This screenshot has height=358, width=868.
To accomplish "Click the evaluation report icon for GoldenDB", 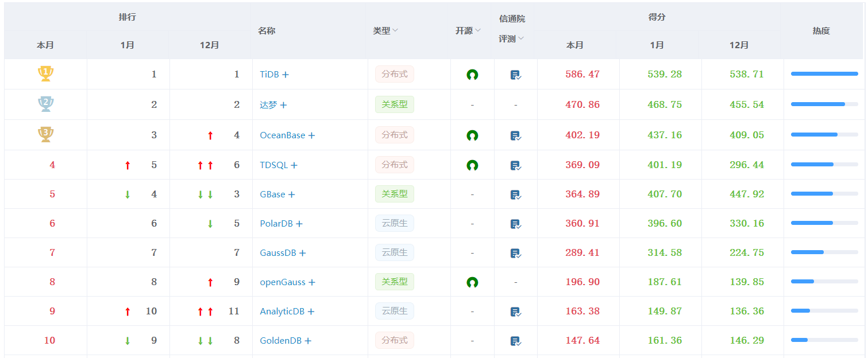I will click(515, 341).
